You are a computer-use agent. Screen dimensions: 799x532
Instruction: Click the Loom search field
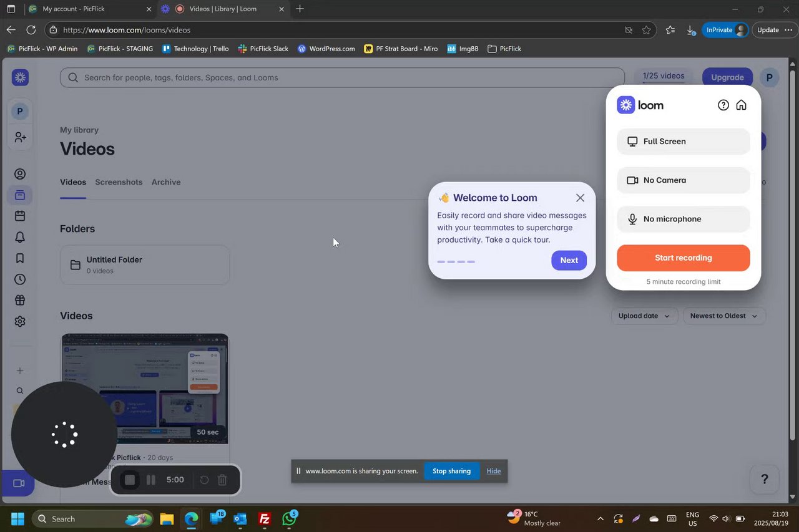pos(342,77)
